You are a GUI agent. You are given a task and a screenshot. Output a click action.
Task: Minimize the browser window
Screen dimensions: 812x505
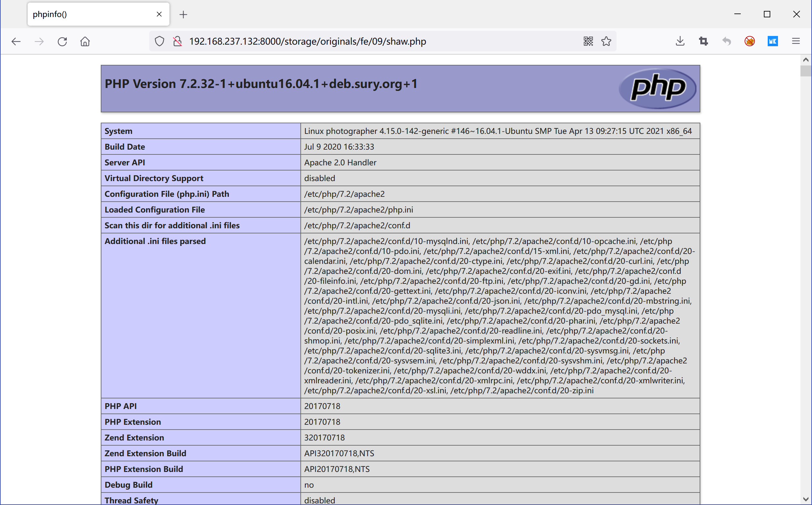click(738, 14)
